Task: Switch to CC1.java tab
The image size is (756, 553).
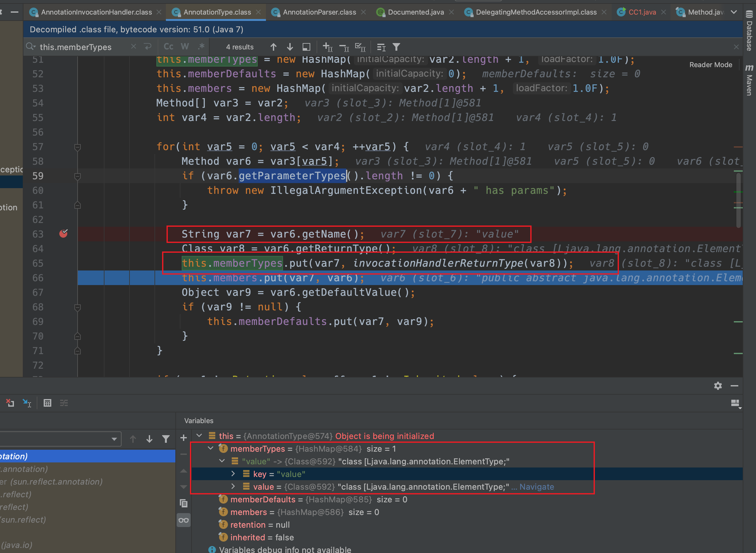Action: (x=642, y=12)
